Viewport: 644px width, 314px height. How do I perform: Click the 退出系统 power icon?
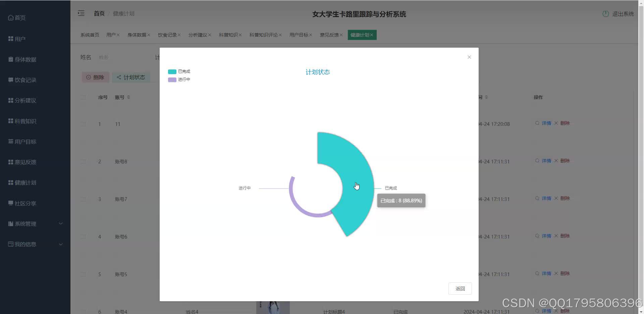pyautogui.click(x=605, y=14)
